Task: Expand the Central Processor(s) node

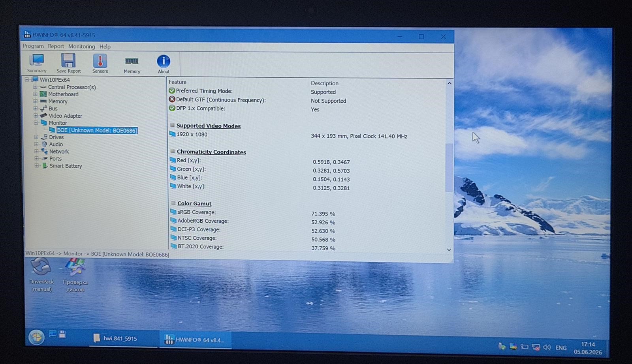Action: pos(35,87)
